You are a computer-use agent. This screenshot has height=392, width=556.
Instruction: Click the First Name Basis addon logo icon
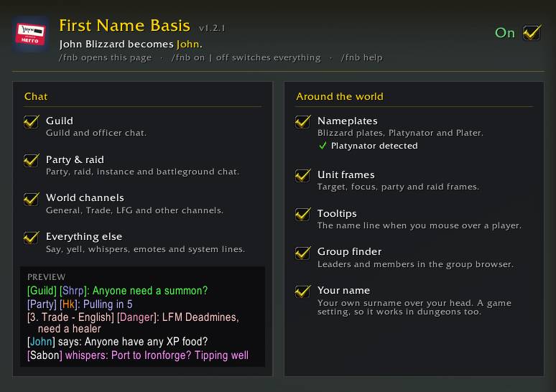click(x=30, y=34)
